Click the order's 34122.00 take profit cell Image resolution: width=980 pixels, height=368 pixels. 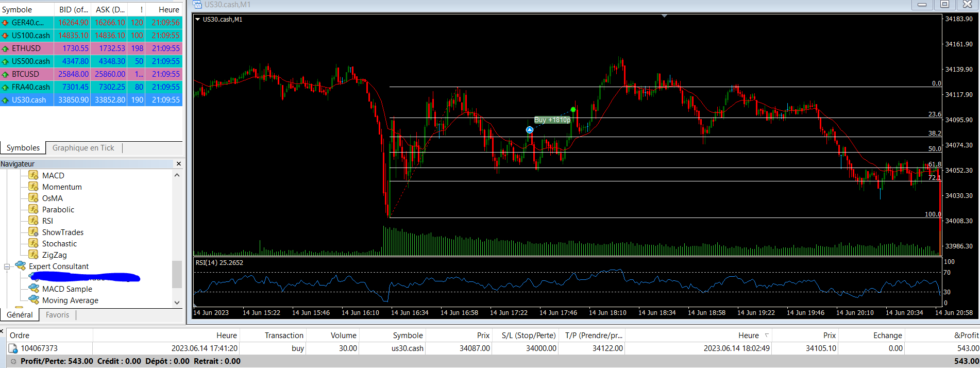pos(592,348)
